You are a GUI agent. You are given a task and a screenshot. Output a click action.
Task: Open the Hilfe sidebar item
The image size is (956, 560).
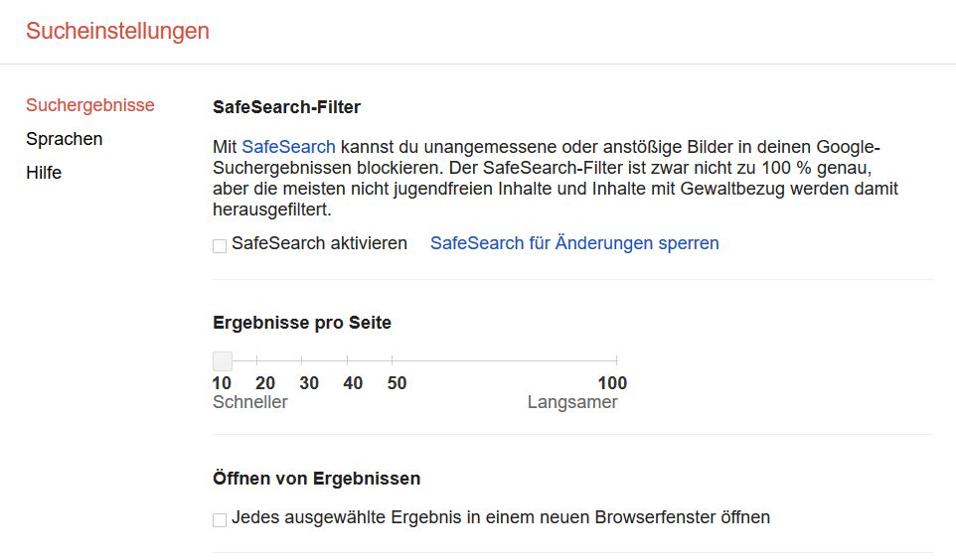(x=44, y=173)
